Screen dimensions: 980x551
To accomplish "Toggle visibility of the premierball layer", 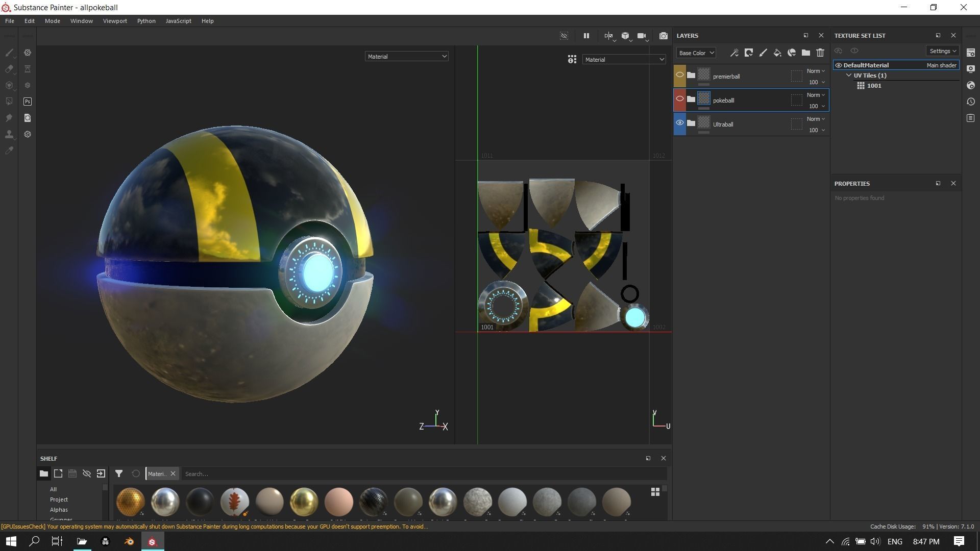I will [x=679, y=75].
